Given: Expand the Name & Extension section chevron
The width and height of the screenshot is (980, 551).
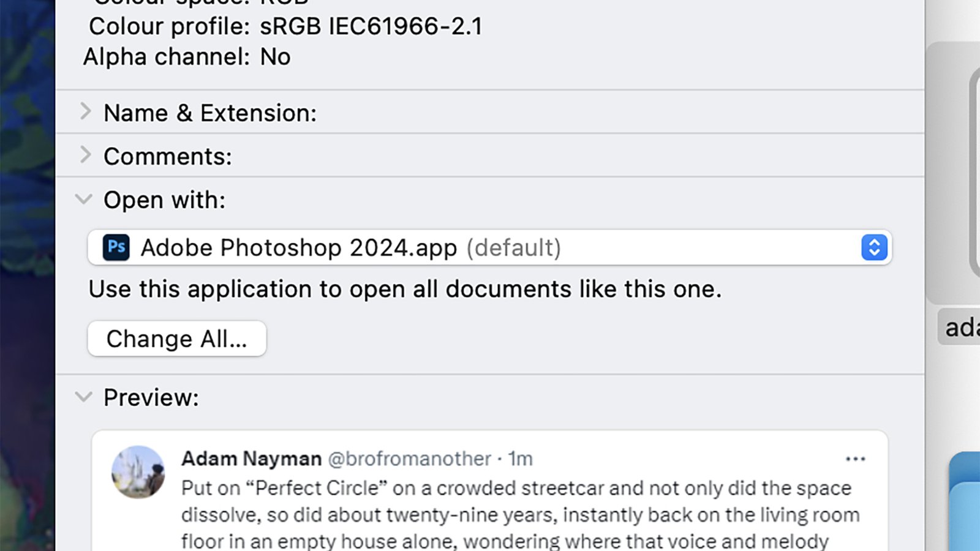Looking at the screenshot, I should click(85, 112).
